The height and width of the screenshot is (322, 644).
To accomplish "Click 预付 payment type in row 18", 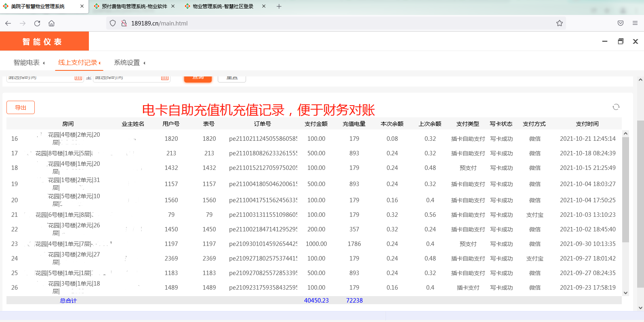I will tap(468, 168).
